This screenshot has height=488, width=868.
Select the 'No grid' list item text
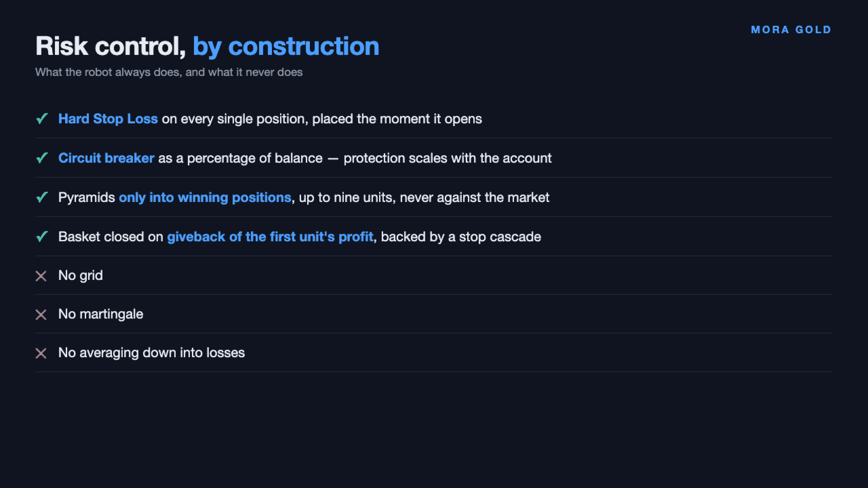[81, 275]
